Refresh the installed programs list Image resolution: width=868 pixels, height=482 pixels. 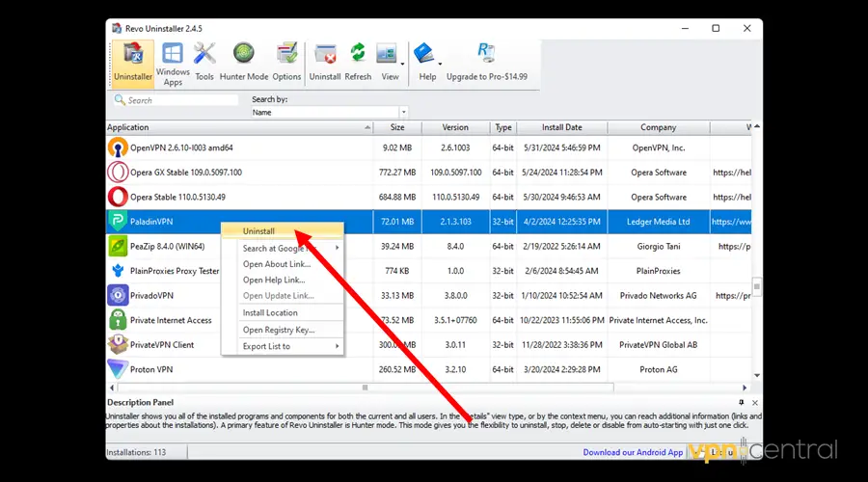[358, 63]
